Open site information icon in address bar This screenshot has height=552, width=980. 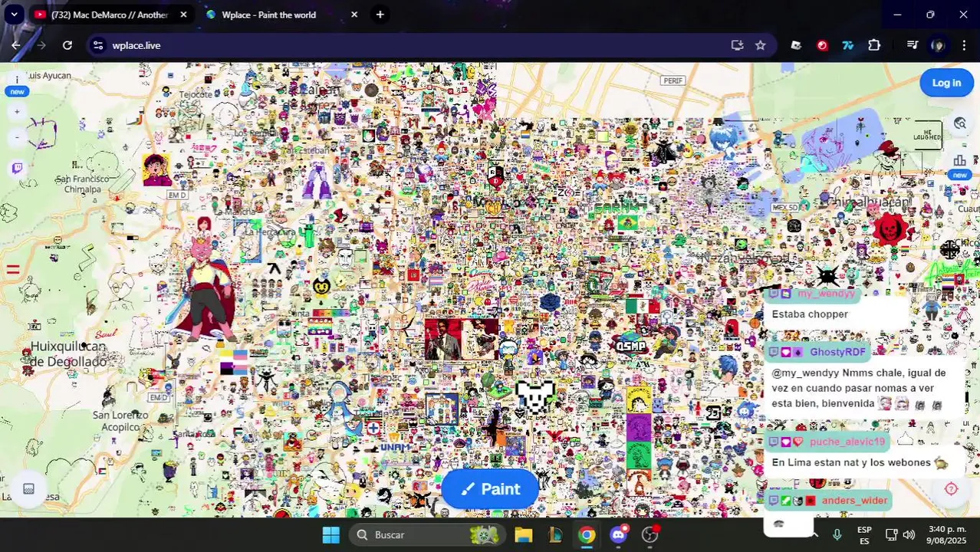98,45
